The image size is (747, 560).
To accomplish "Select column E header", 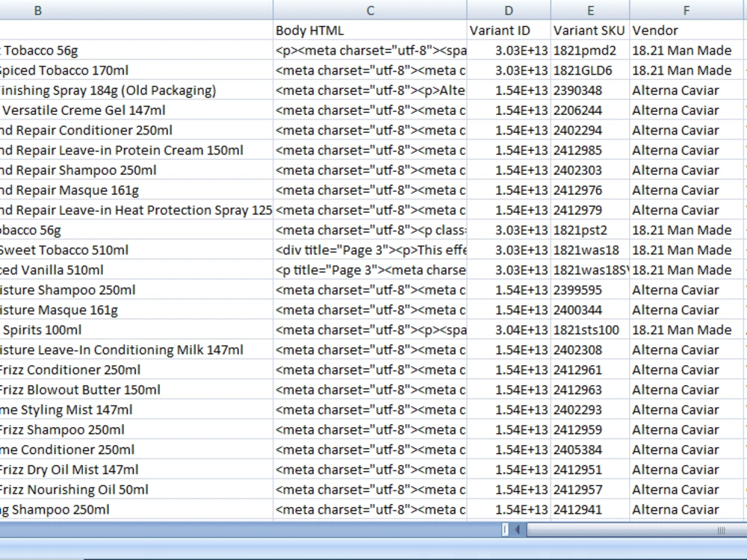I will coord(590,10).
